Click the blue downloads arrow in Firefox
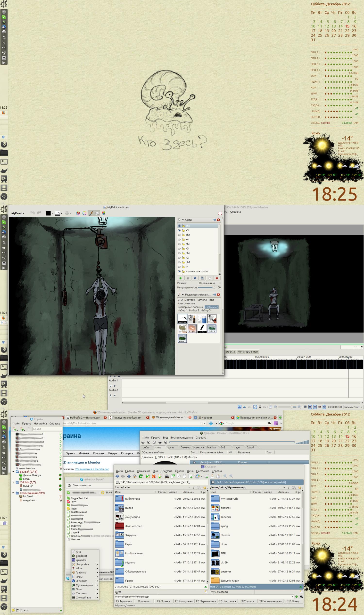 tap(211, 423)
